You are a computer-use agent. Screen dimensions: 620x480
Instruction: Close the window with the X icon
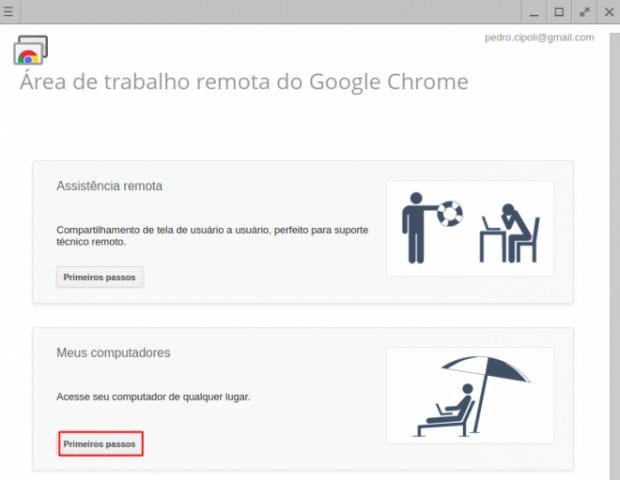609,12
